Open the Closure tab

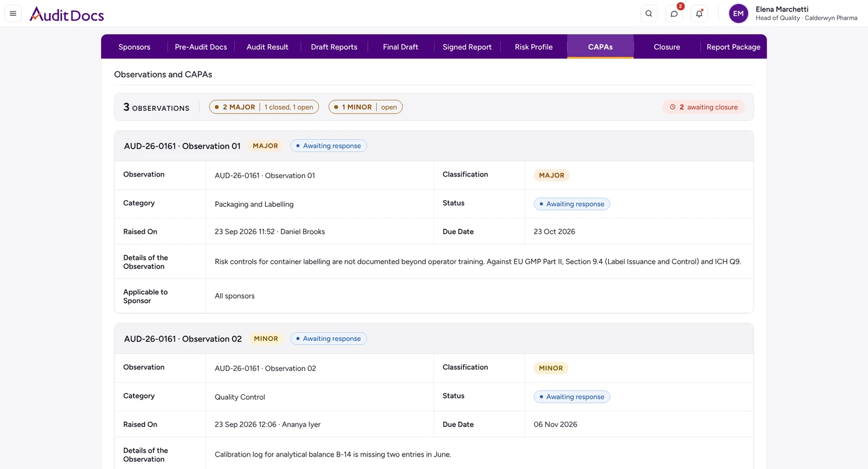tap(667, 47)
